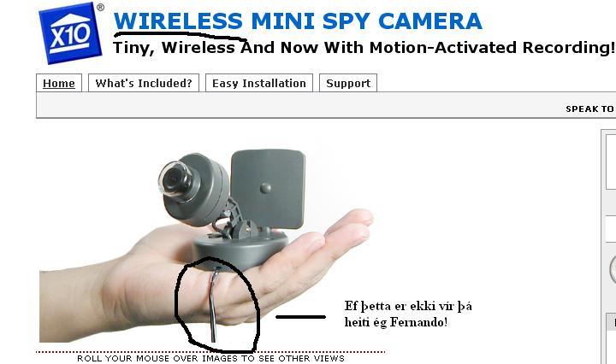
Task: Click the Icelandic annotation mentioning Fernando
Action: pyautogui.click(x=408, y=314)
